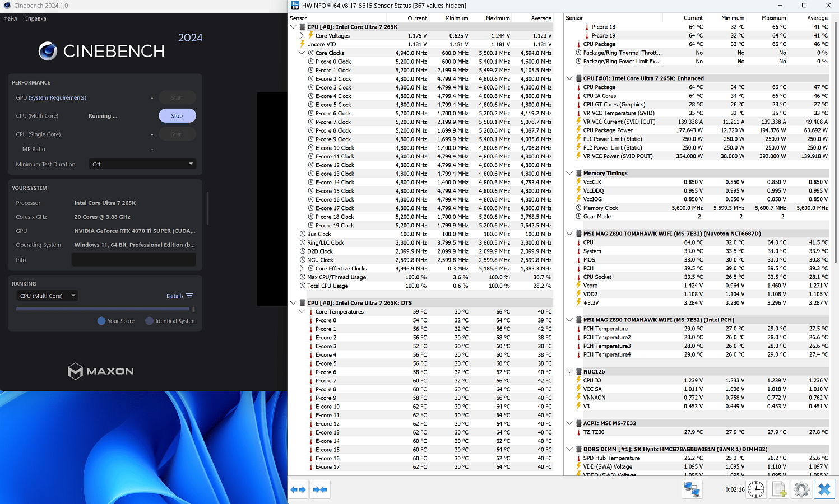This screenshot has width=839, height=504.
Task: Collapse the Nuvoton NCT6687D sensor group
Action: click(x=569, y=234)
